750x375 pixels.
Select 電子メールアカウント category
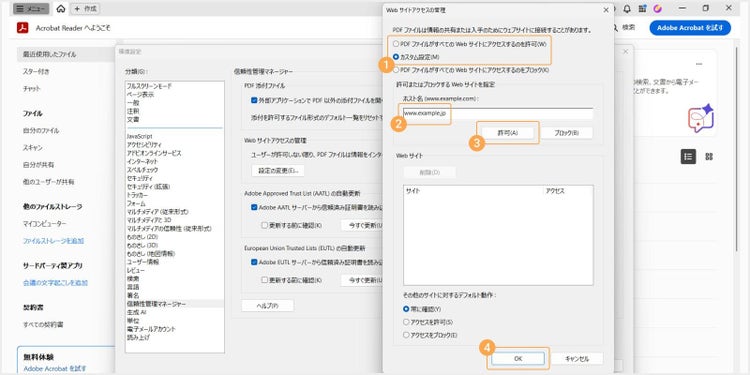tap(151, 329)
